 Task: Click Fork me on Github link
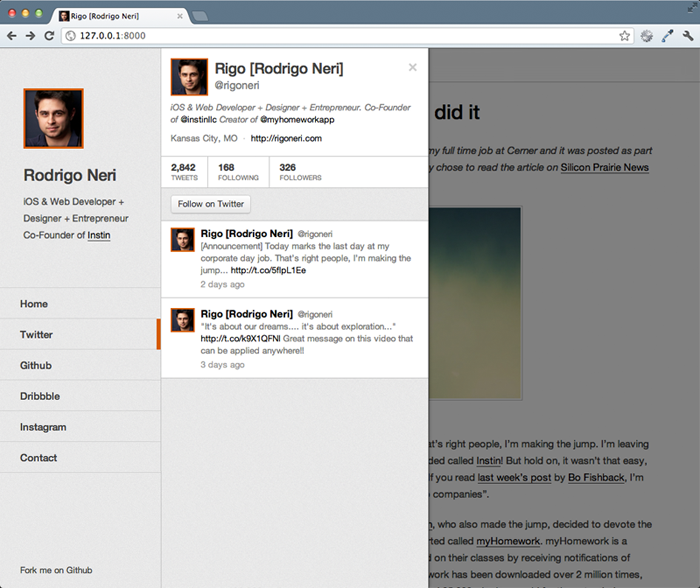point(56,570)
